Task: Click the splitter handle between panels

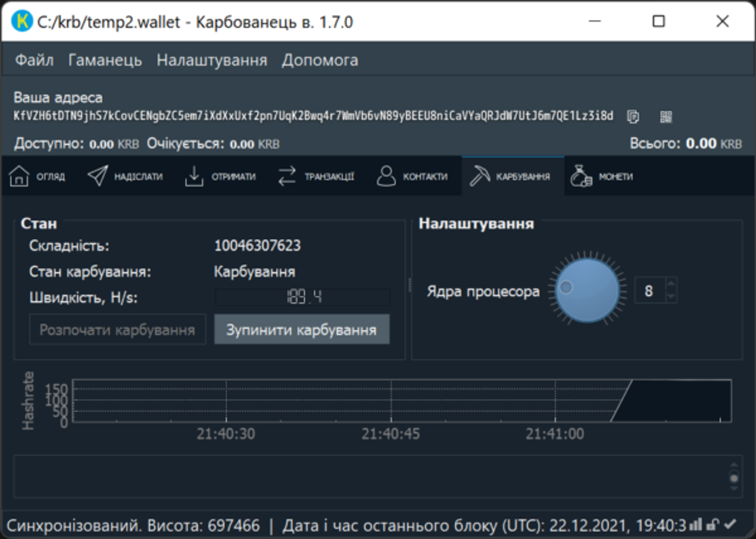Action: coord(409,285)
